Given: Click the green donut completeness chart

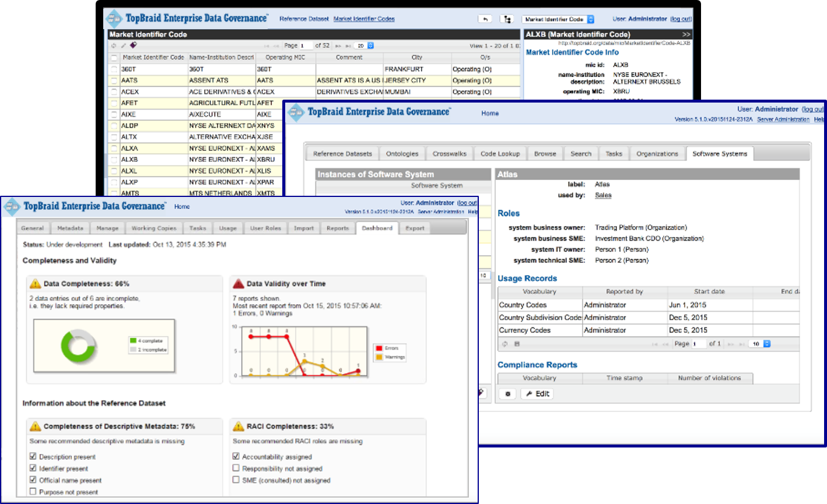Looking at the screenshot, I should coord(79,346).
